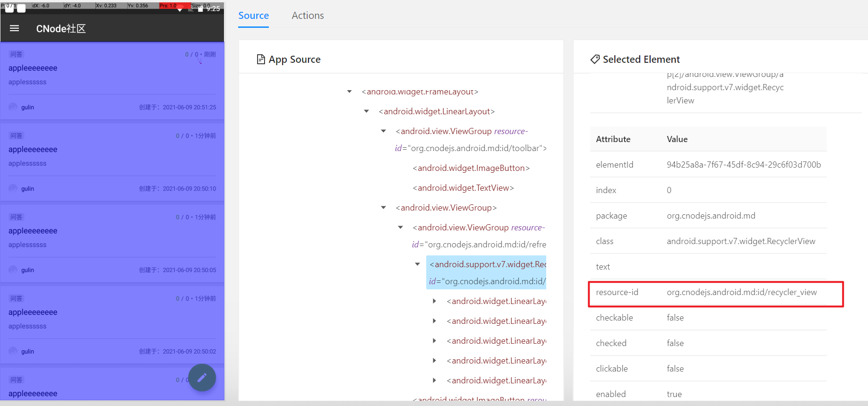Tap gulin's avatar on the 20:50:02 post
This screenshot has width=868, height=406.
[x=13, y=351]
